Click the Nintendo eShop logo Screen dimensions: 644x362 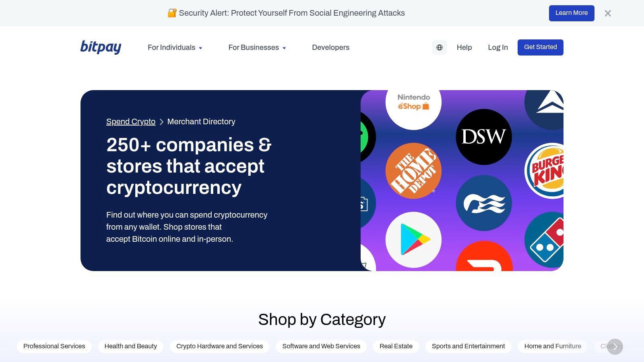pyautogui.click(x=413, y=103)
